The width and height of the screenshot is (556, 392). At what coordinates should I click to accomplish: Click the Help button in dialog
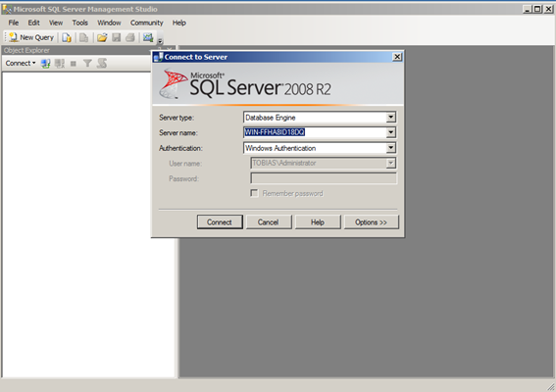[x=318, y=222]
